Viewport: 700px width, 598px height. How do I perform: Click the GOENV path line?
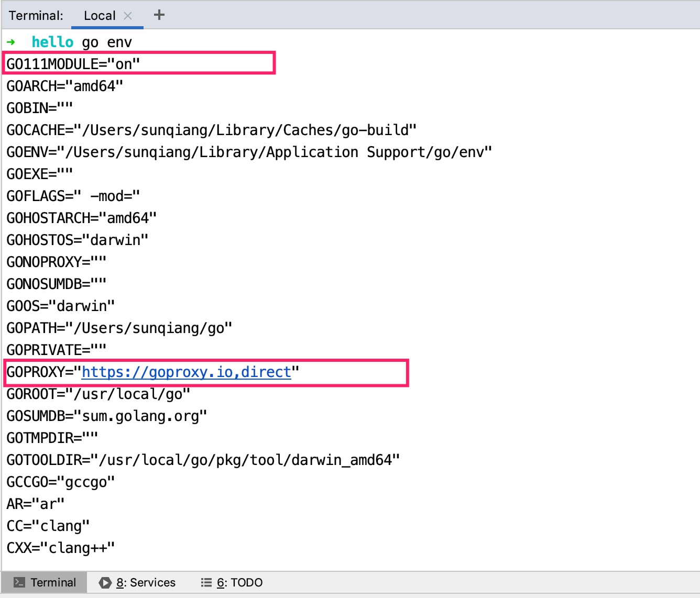(249, 152)
